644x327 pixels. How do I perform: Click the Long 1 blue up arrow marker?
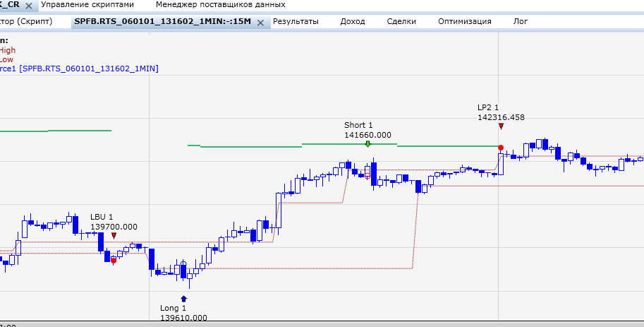click(183, 299)
